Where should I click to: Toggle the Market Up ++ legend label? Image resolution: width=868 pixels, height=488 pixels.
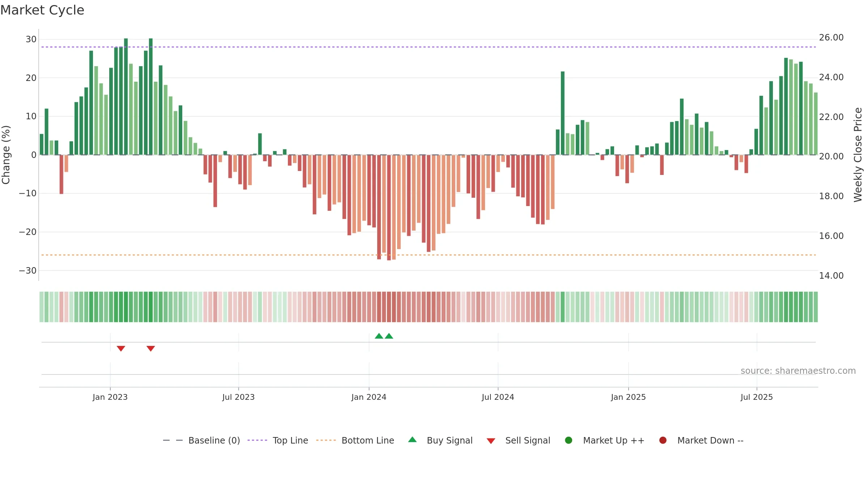click(x=614, y=440)
